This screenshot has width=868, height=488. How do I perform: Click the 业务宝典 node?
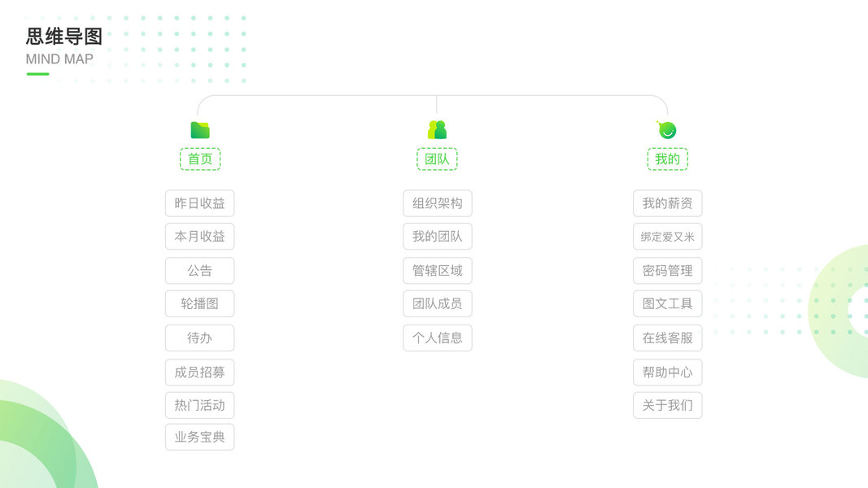(x=200, y=437)
